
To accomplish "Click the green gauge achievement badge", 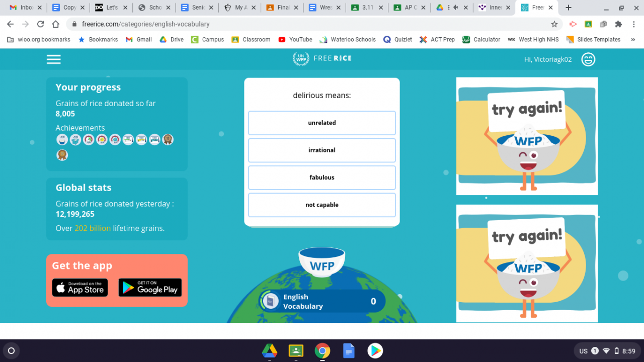I will pos(89,139).
